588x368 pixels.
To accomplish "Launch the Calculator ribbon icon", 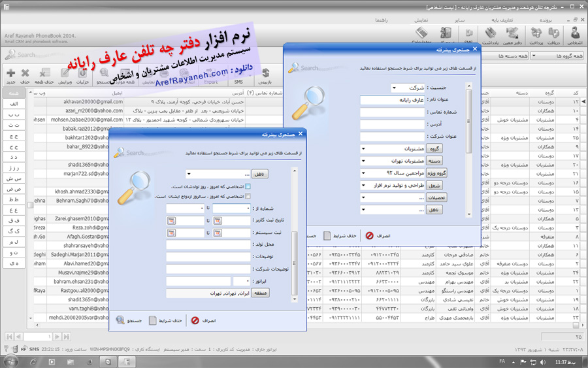I will 421,35.
